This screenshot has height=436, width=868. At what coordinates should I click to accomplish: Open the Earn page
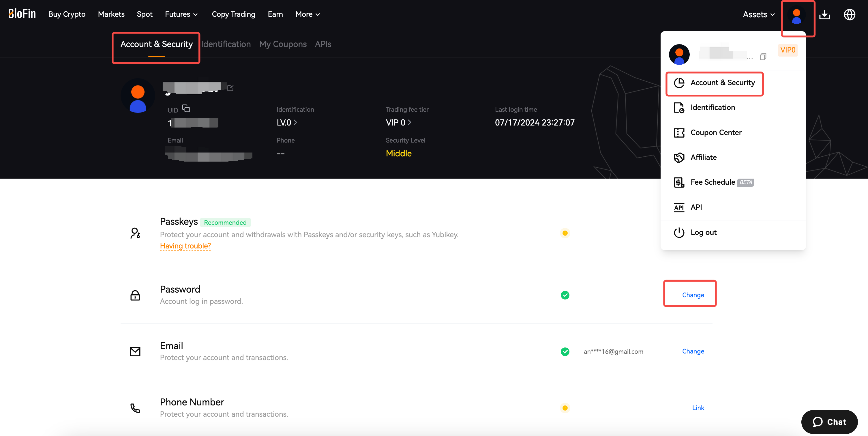275,14
